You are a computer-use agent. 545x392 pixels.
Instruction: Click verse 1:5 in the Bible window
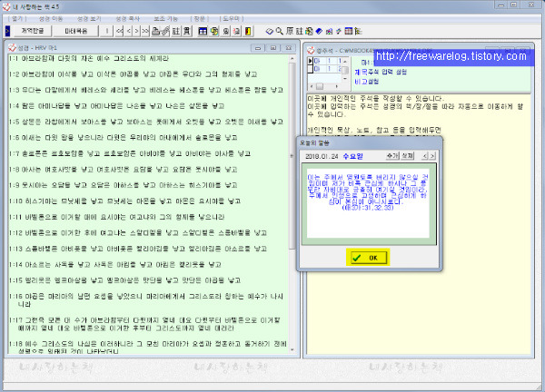pos(146,122)
